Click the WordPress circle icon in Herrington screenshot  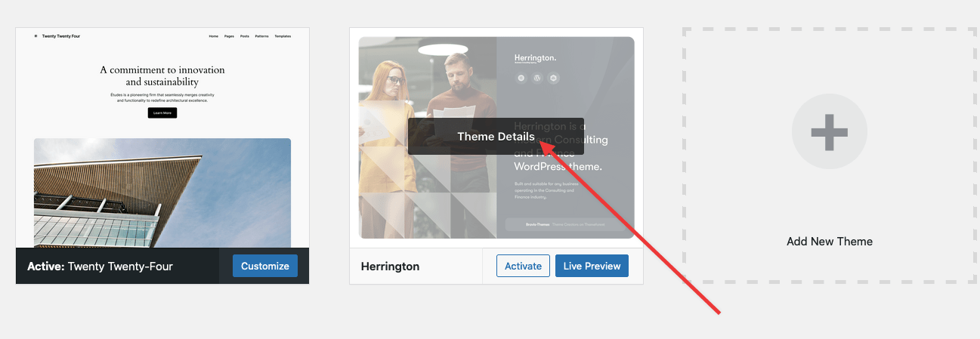point(537,78)
